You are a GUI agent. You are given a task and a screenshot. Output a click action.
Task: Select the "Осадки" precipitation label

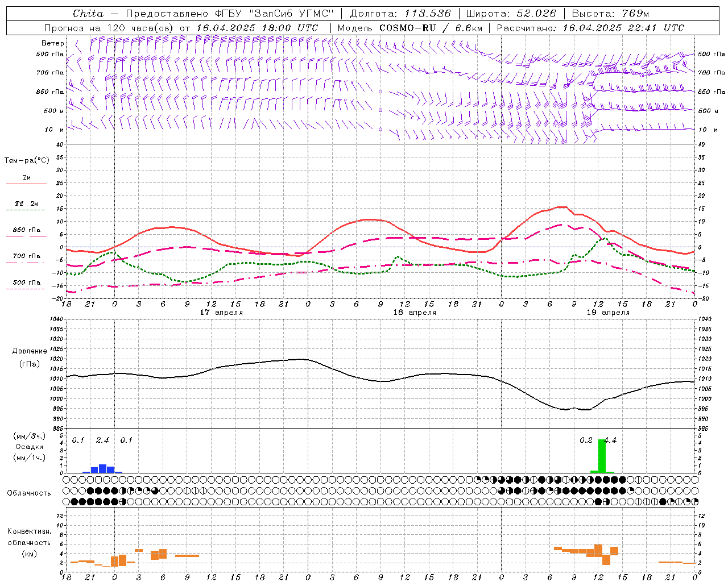point(30,447)
